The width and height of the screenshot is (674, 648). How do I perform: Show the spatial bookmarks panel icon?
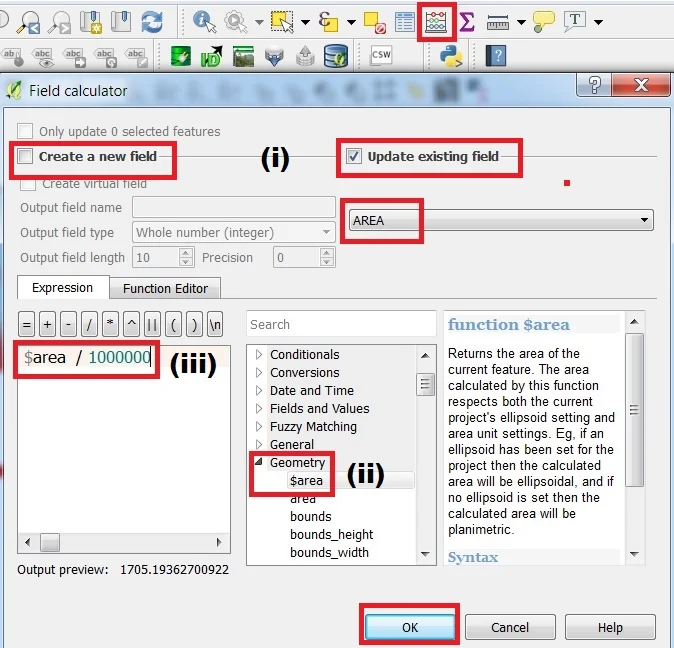(121, 21)
